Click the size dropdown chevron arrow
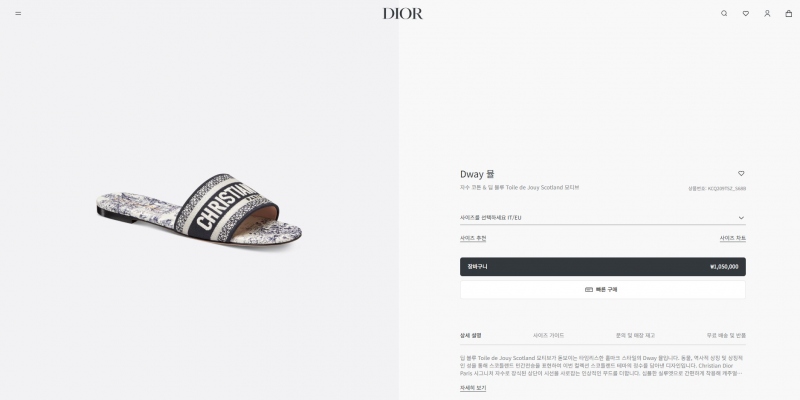 741,218
